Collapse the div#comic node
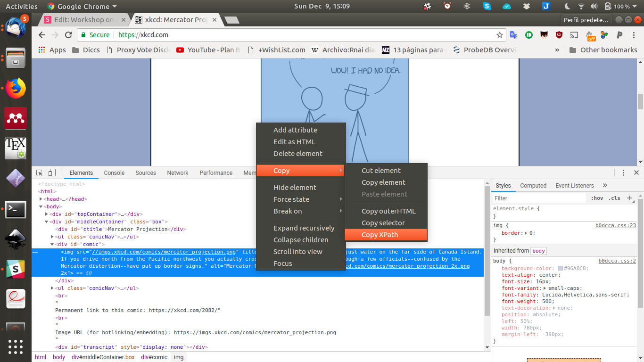Image resolution: width=644 pixels, height=362 pixels. pyautogui.click(x=52, y=244)
